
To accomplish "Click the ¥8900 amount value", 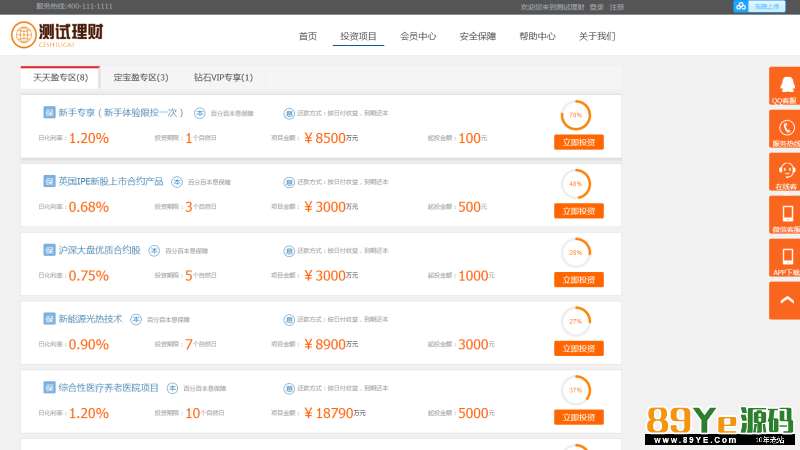I will point(325,344).
